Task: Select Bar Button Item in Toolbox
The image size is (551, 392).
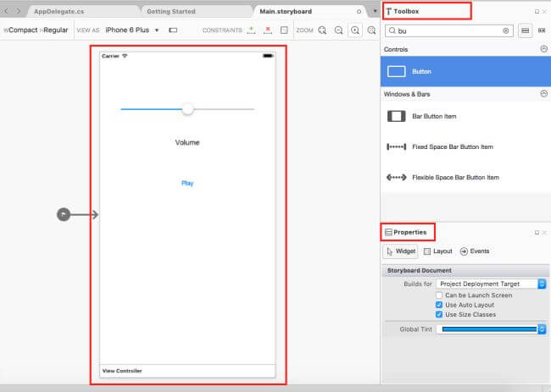Action: [465, 116]
